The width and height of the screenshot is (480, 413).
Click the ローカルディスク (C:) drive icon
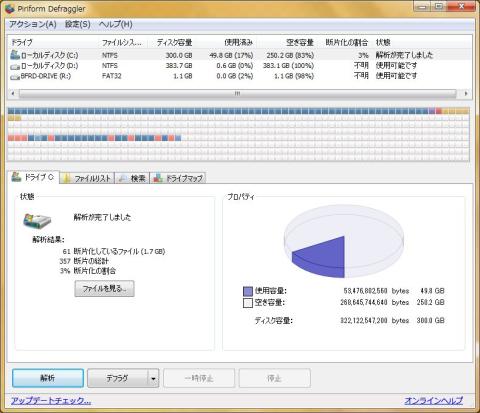[15, 55]
